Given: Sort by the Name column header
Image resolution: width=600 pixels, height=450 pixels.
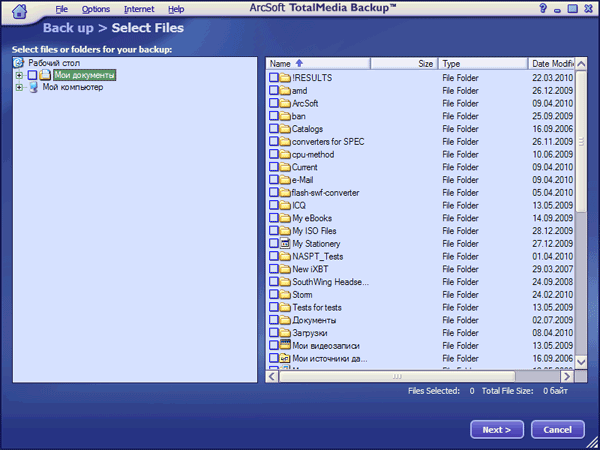Looking at the screenshot, I should pyautogui.click(x=318, y=64).
